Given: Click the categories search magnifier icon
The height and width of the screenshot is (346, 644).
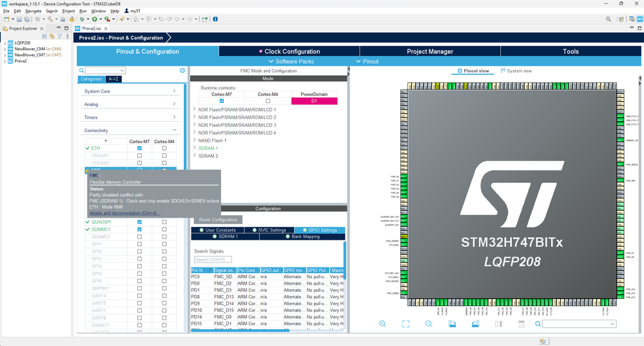Looking at the screenshot, I should 81,71.
